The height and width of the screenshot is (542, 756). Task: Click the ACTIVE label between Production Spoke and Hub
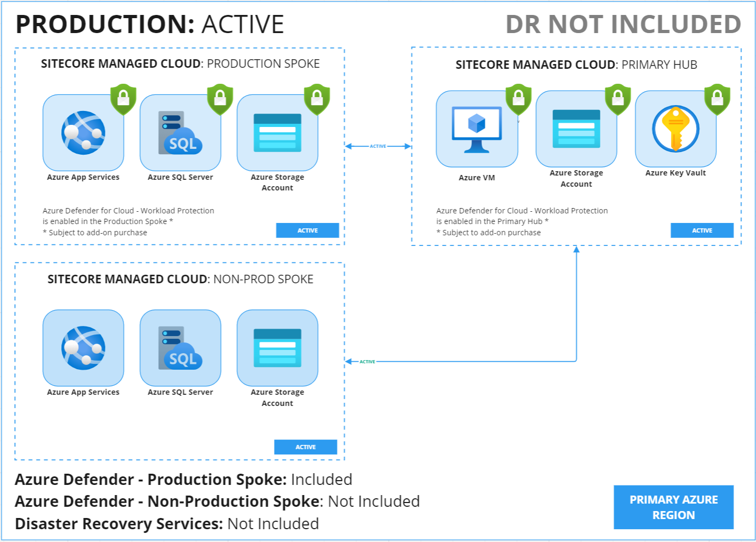[378, 146]
